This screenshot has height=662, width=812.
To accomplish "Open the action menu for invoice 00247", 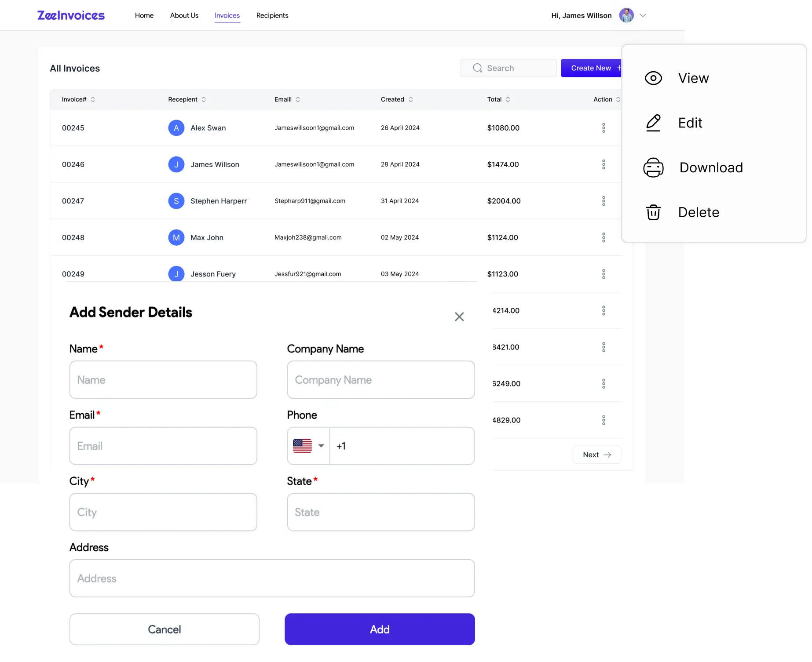I will (604, 201).
